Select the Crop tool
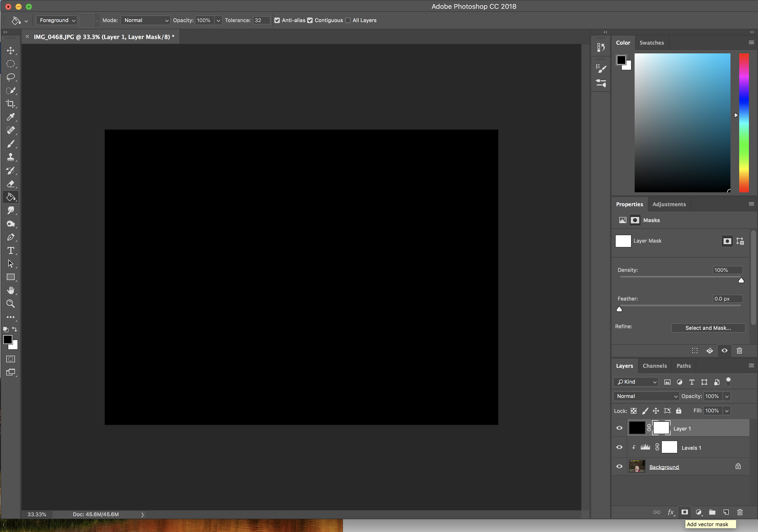This screenshot has height=532, width=758. (x=11, y=104)
